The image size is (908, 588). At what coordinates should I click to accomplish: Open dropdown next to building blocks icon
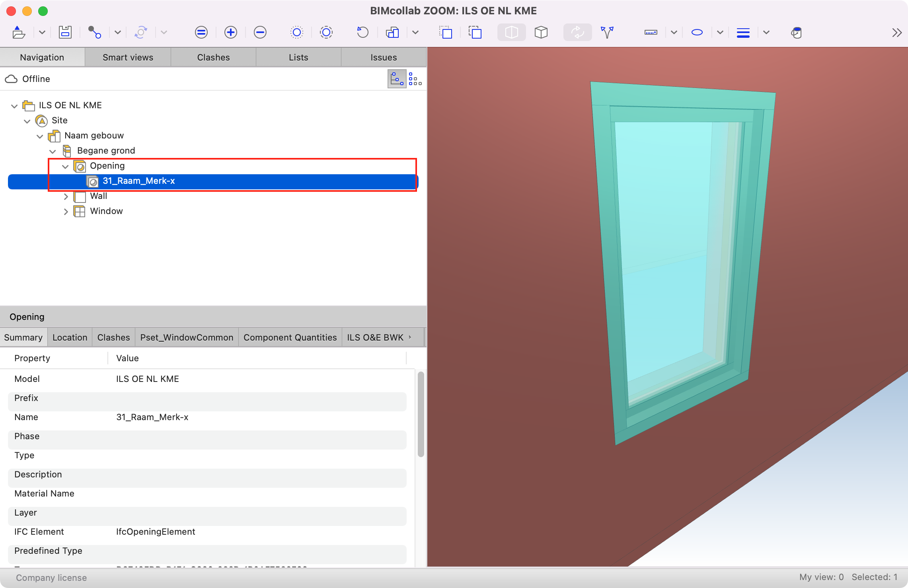415,32
